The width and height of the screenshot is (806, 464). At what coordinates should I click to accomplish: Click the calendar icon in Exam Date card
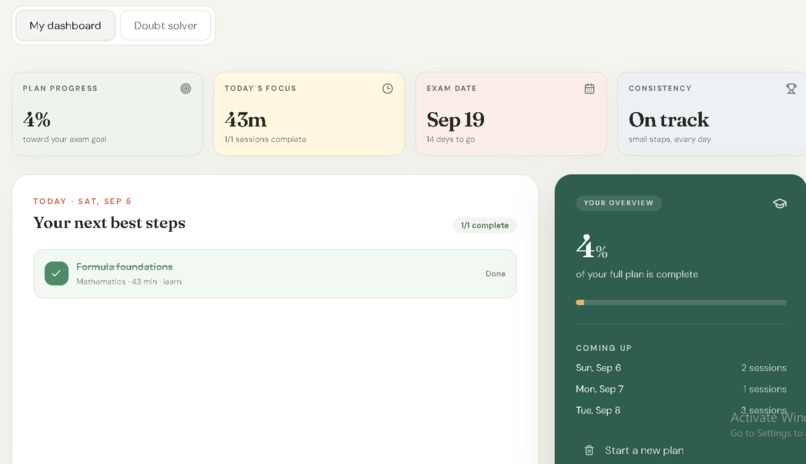(590, 88)
